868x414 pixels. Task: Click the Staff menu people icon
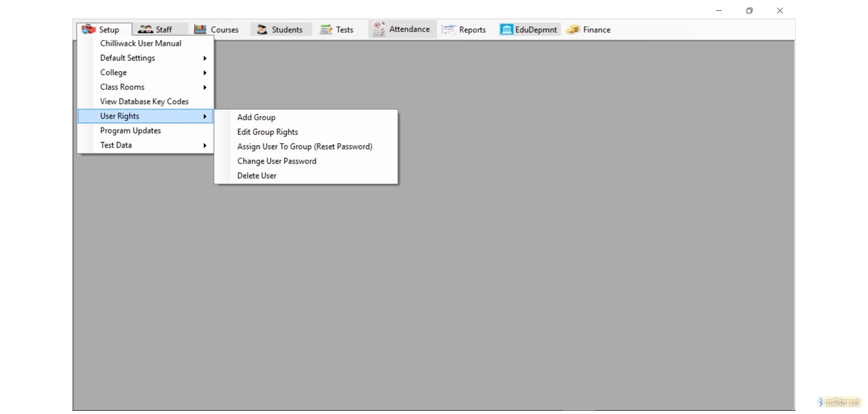pyautogui.click(x=145, y=29)
